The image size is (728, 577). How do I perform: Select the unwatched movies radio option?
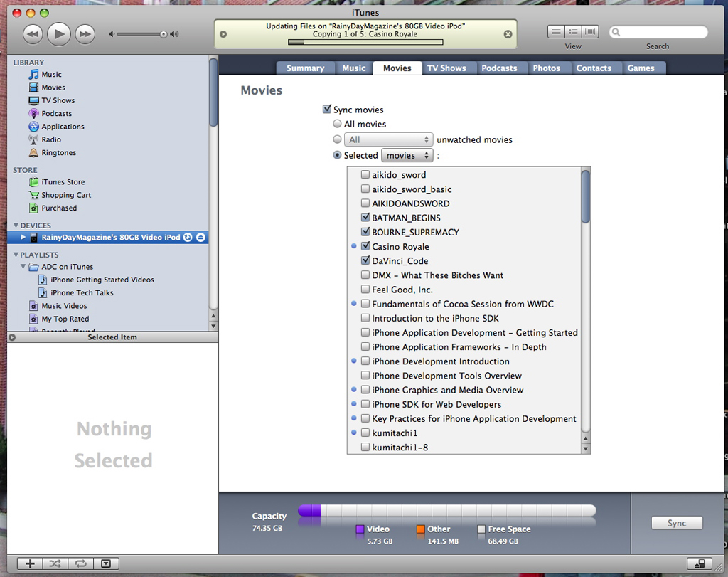tap(337, 139)
